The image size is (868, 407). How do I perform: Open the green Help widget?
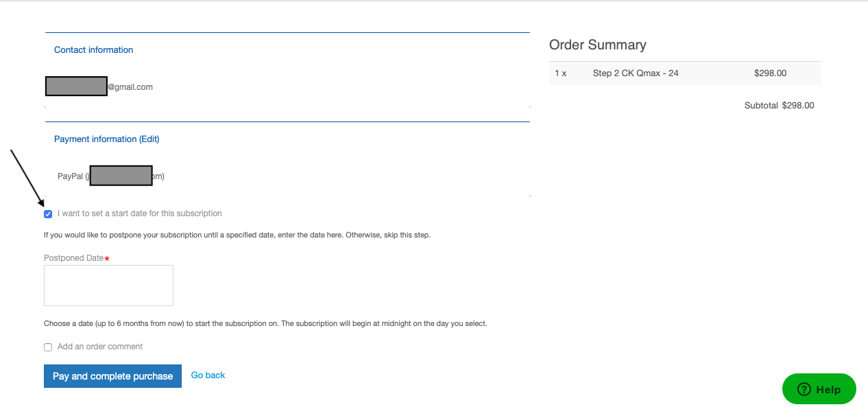pyautogui.click(x=819, y=389)
